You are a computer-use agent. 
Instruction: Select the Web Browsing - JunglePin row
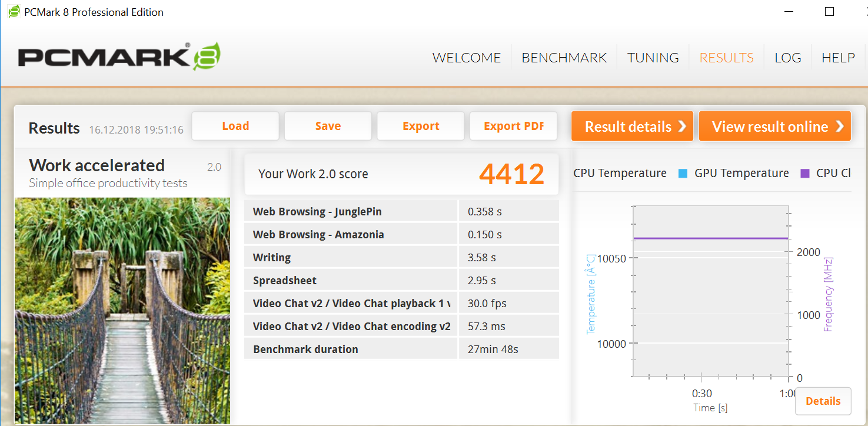click(401, 211)
